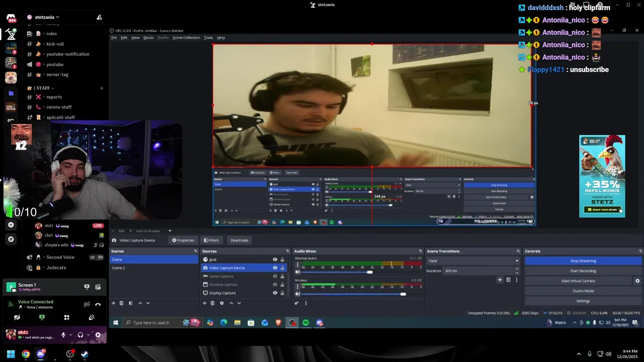644x362 pixels.
Task: Click Stop Streaming button
Action: [x=583, y=261]
